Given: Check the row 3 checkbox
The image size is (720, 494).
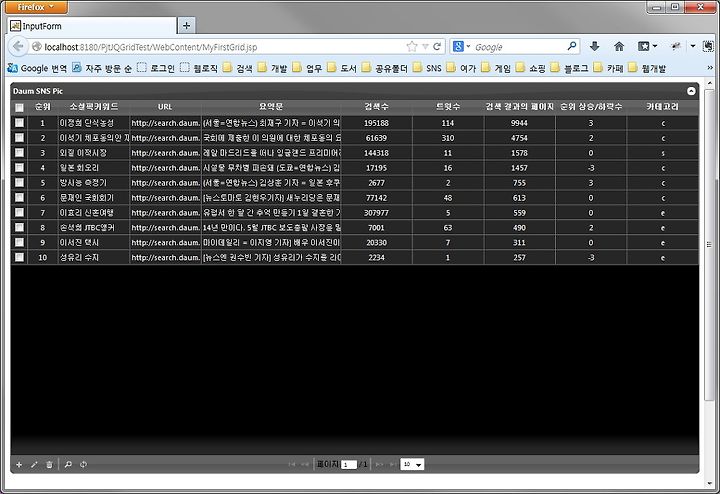Looking at the screenshot, I should click(19, 152).
